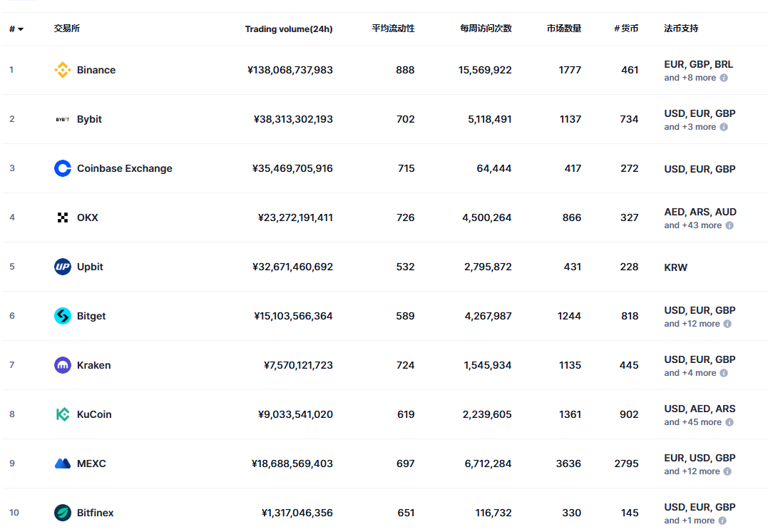Expand Bitfinex 'and +1 more' currencies
768x532 pixels.
tap(689, 521)
